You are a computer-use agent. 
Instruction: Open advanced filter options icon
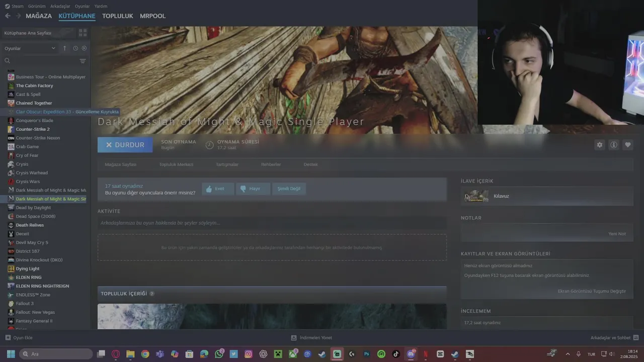tap(83, 61)
